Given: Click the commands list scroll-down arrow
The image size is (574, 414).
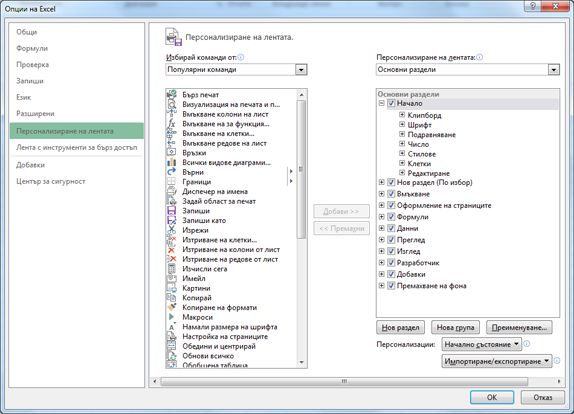Looking at the screenshot, I should click(301, 362).
